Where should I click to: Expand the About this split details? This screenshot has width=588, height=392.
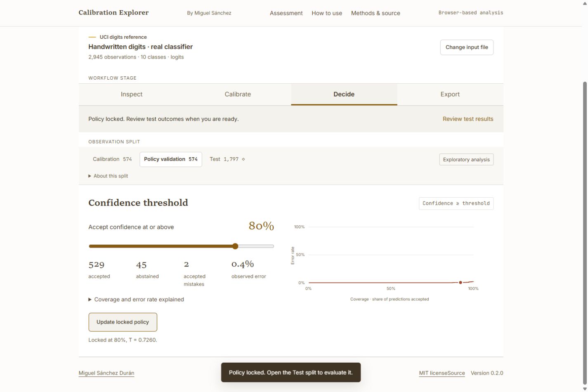pyautogui.click(x=108, y=176)
